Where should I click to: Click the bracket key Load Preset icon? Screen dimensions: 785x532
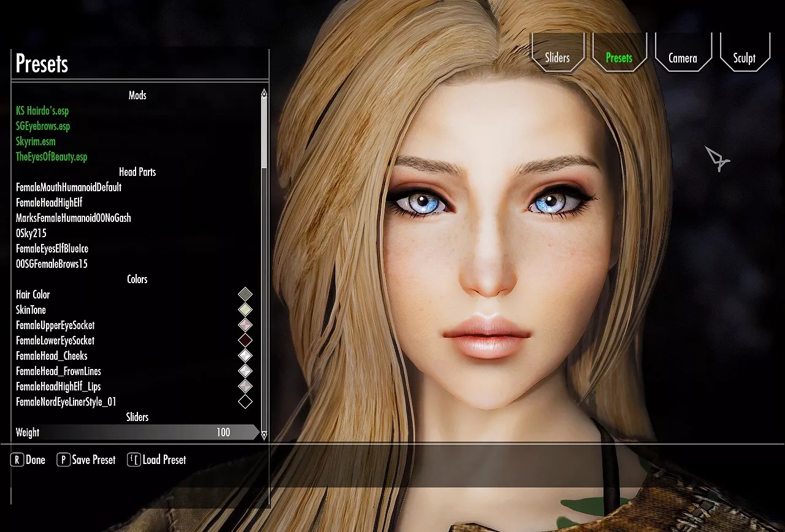point(134,460)
